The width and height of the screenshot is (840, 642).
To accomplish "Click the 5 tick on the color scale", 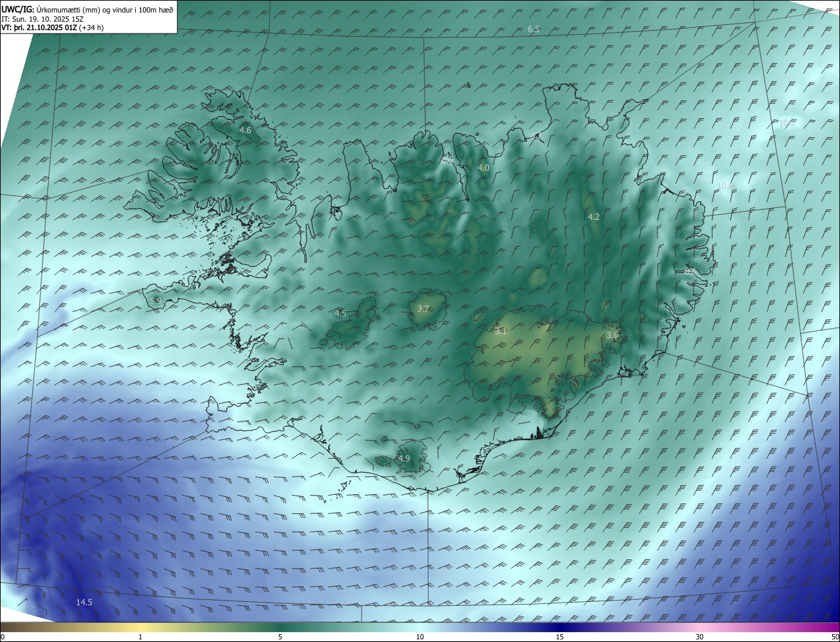I will pos(280,637).
